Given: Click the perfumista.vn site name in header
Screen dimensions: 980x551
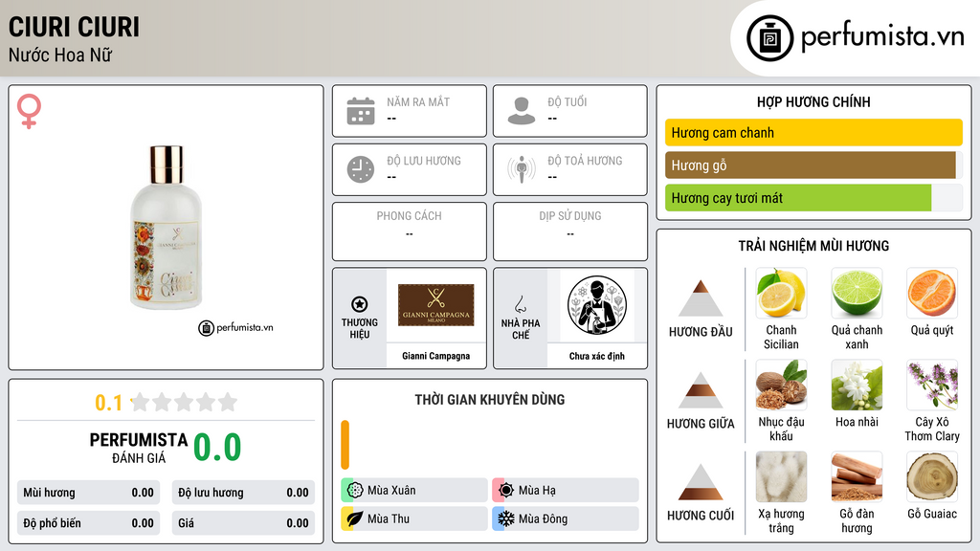Looking at the screenshot, I should point(882,37).
